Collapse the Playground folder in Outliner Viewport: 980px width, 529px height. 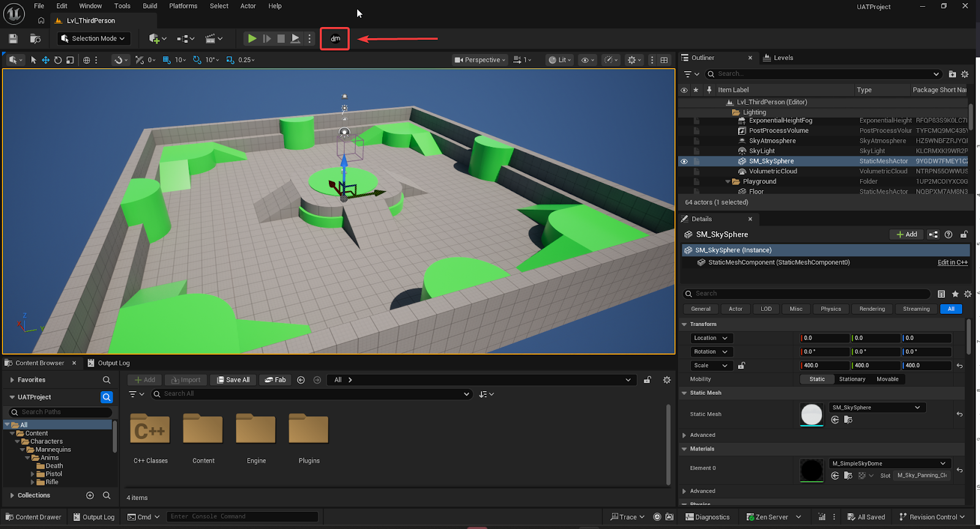coord(728,181)
